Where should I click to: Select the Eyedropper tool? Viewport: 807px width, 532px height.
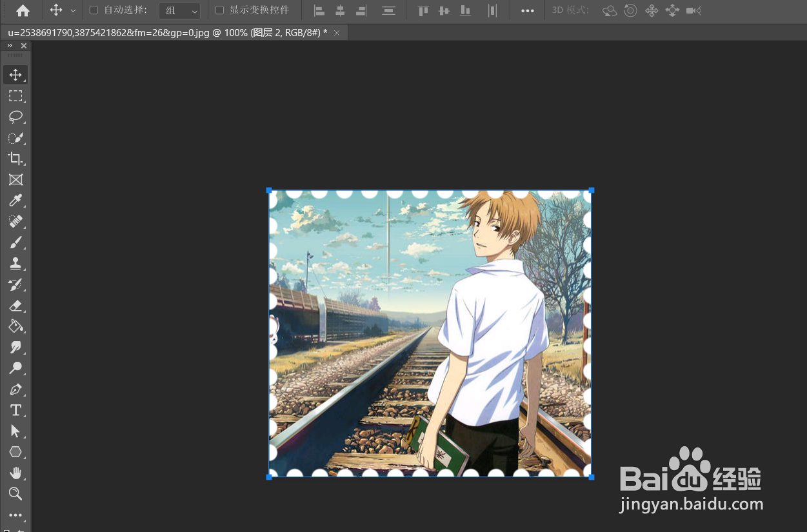coord(15,201)
